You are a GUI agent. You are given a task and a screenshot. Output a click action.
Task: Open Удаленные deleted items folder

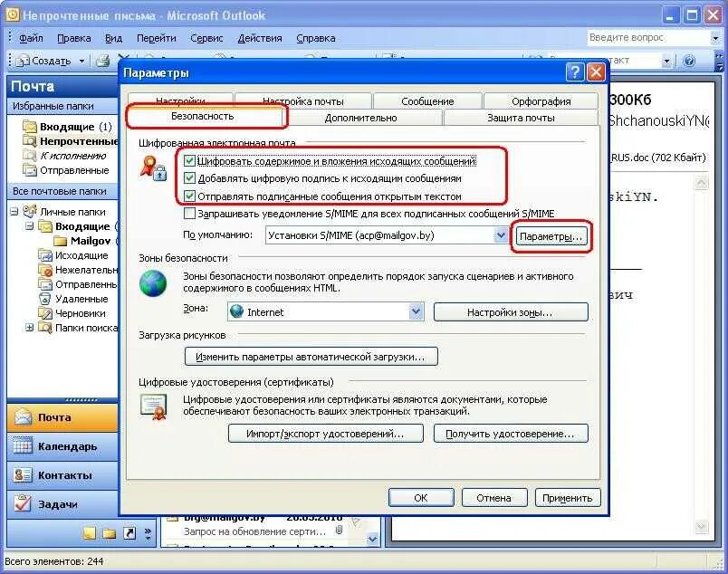click(81, 299)
